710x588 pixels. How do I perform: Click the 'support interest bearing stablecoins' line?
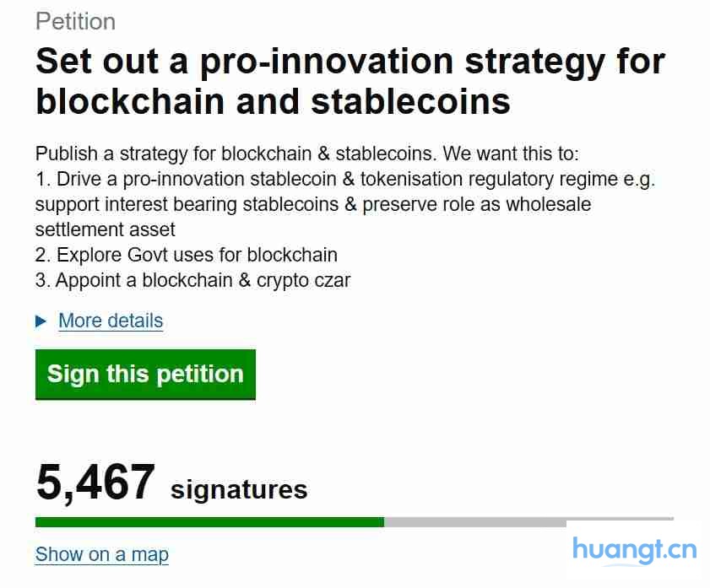pos(312,205)
